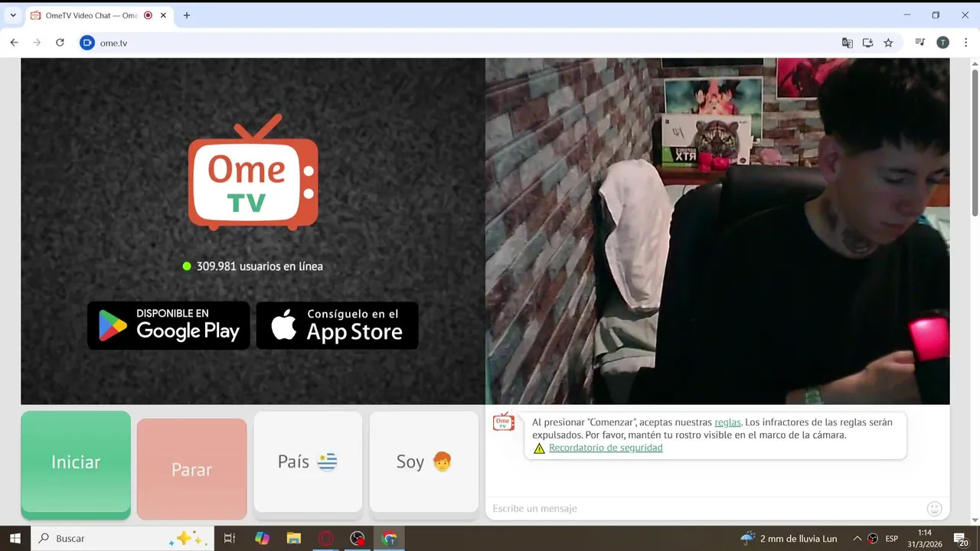
Task: Open the weather rain widget
Action: coord(789,539)
